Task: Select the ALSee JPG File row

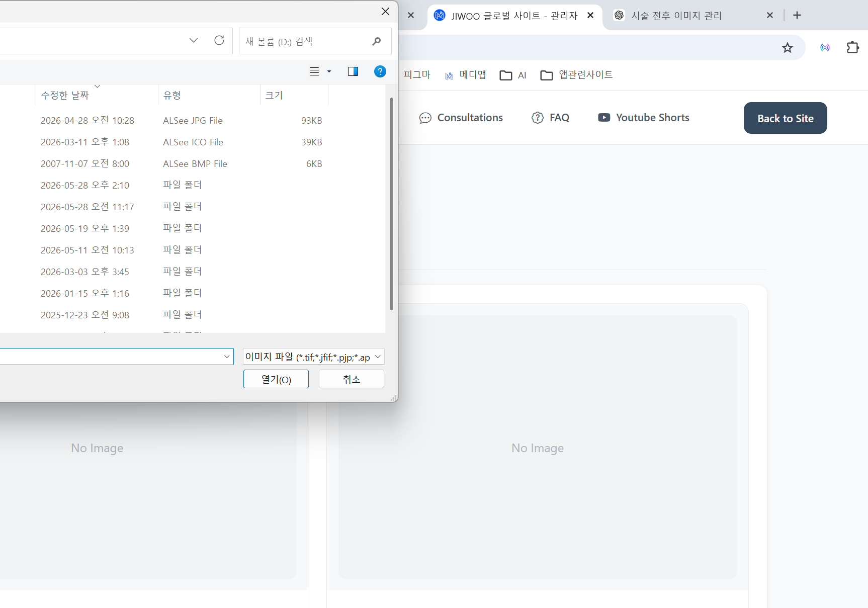Action: pos(193,120)
